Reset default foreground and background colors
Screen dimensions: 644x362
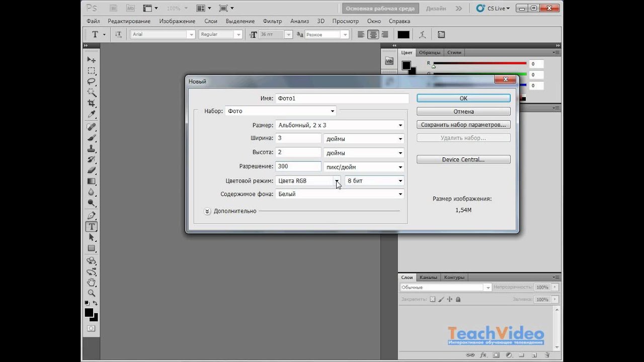(87, 303)
